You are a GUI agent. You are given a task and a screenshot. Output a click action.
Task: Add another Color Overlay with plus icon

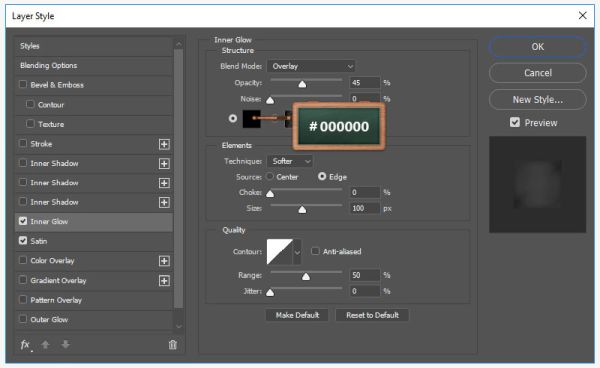coord(164,261)
